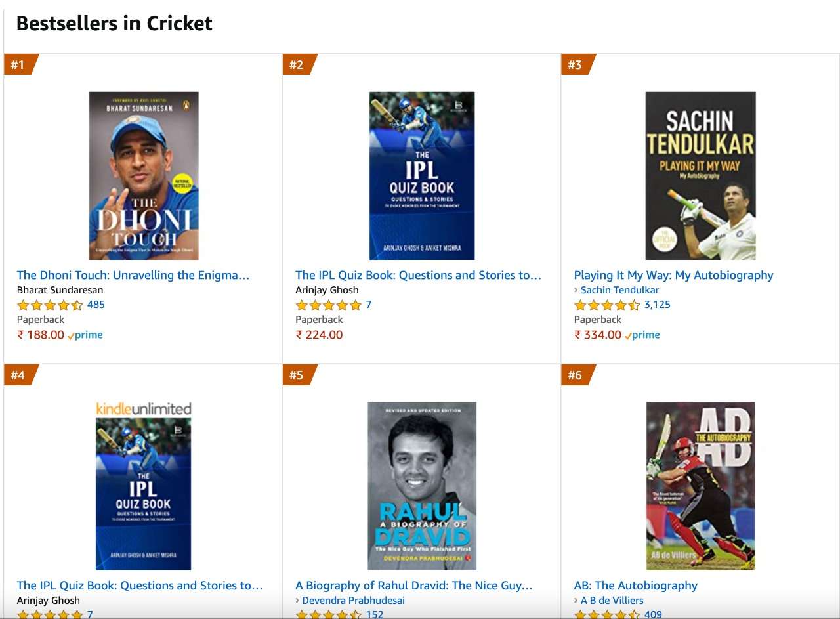The height and width of the screenshot is (619, 840).
Task: Click the #6 rank ribbon badge
Action: tap(575, 375)
